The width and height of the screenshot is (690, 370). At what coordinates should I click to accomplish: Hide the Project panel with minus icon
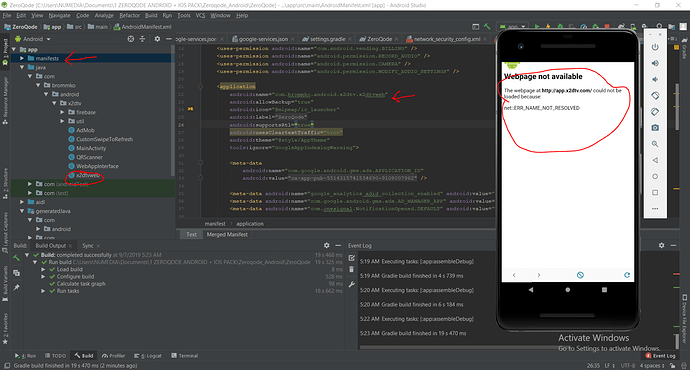click(169, 39)
